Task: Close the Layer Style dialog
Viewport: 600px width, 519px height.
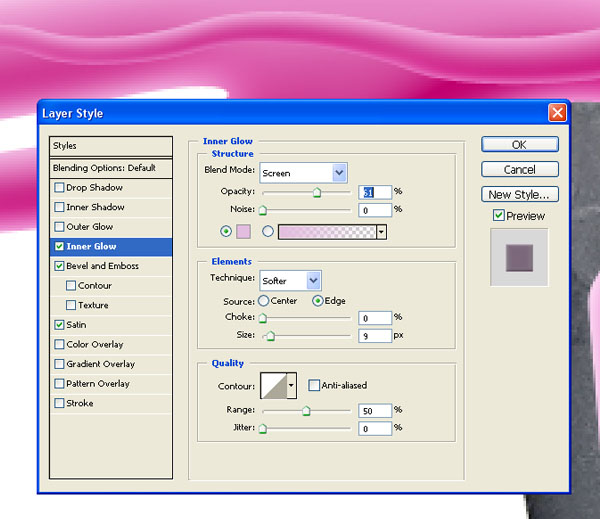Action: tap(557, 113)
